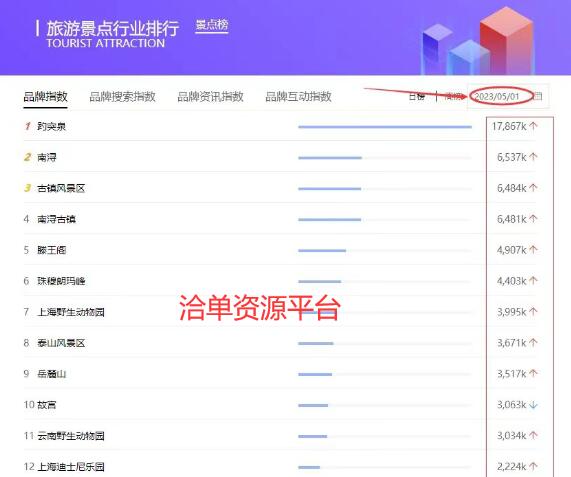Open the second-ranked 南浔 entry

pyautogui.click(x=47, y=157)
